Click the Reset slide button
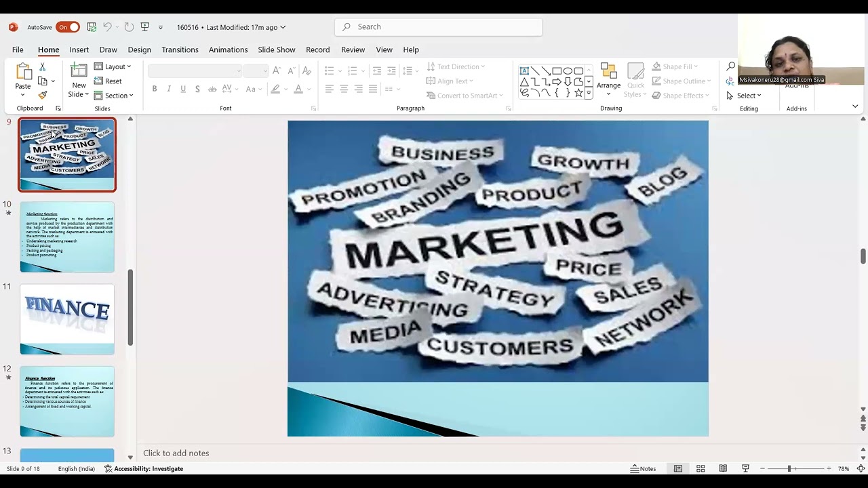 point(108,81)
